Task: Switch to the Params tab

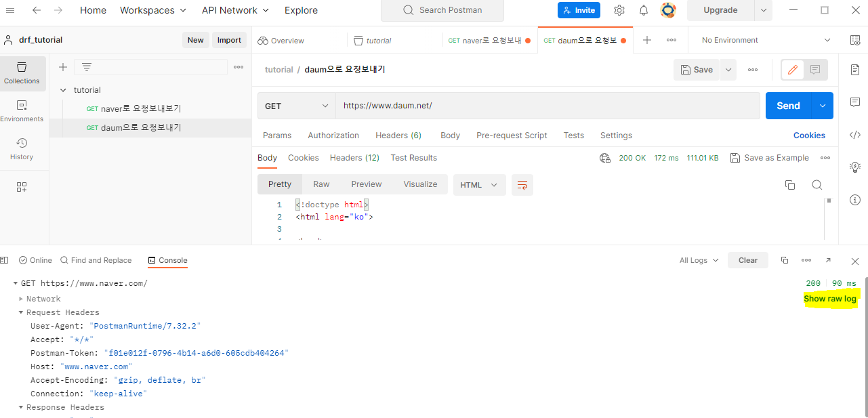Action: pyautogui.click(x=277, y=135)
